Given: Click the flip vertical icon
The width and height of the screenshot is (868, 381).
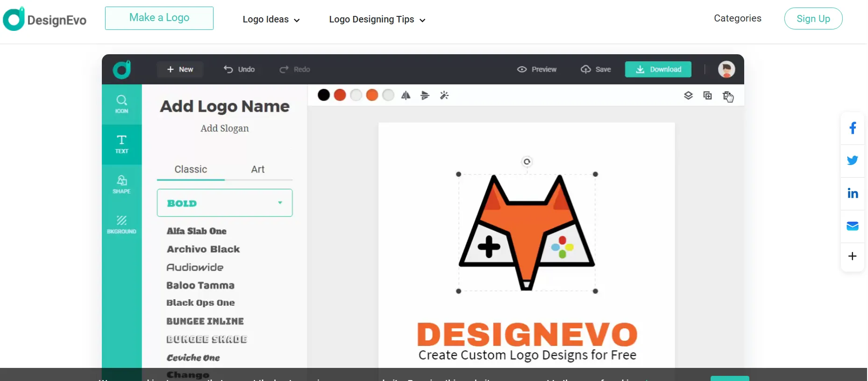Looking at the screenshot, I should click(425, 95).
